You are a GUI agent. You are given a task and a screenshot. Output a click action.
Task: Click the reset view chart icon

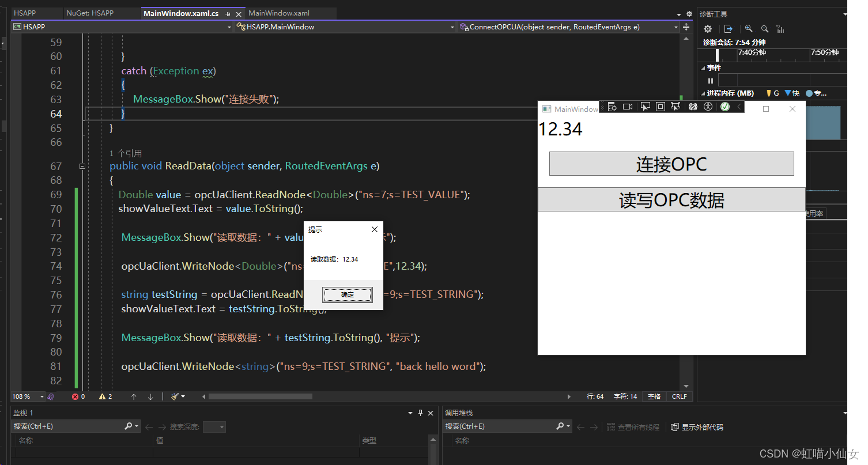(x=780, y=29)
